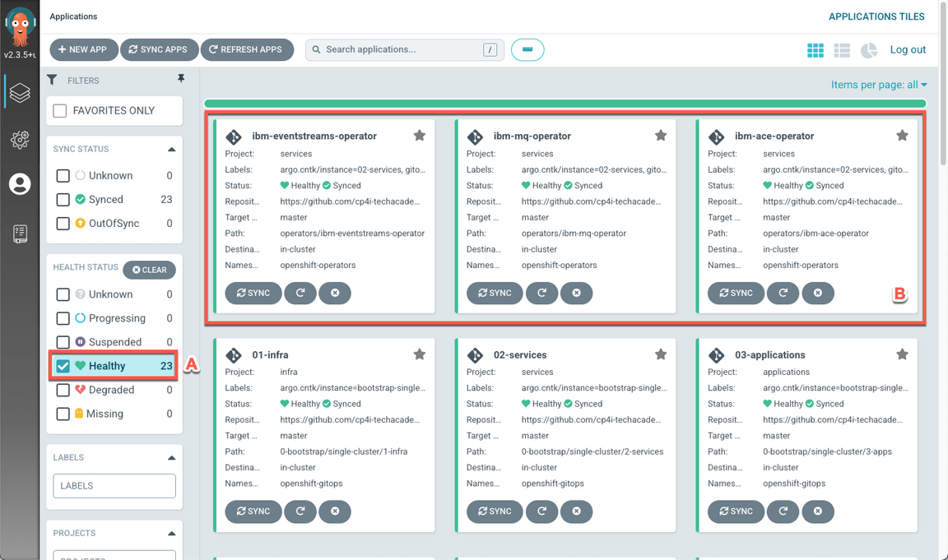The height and width of the screenshot is (560, 948).
Task: Click the New App button
Action: [x=83, y=49]
